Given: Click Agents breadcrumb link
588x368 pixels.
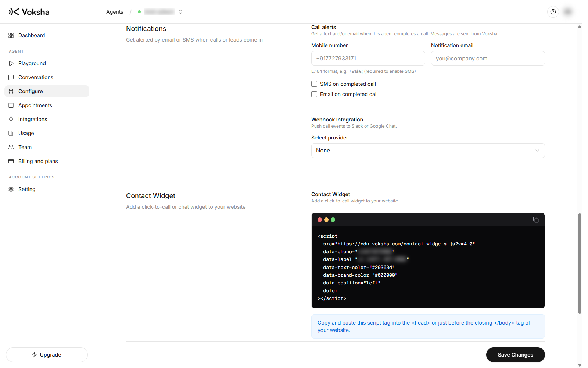Looking at the screenshot, I should (115, 12).
